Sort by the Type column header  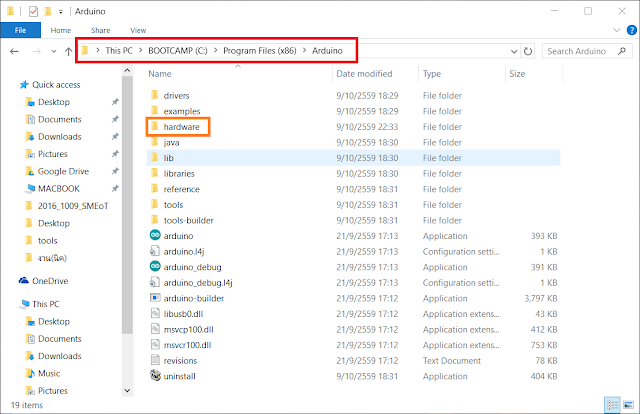click(x=432, y=73)
